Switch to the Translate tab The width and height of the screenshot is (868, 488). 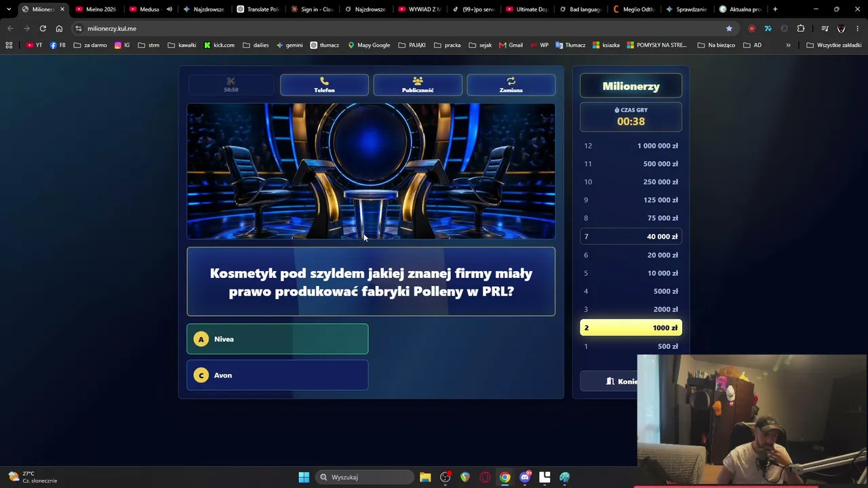point(258,9)
